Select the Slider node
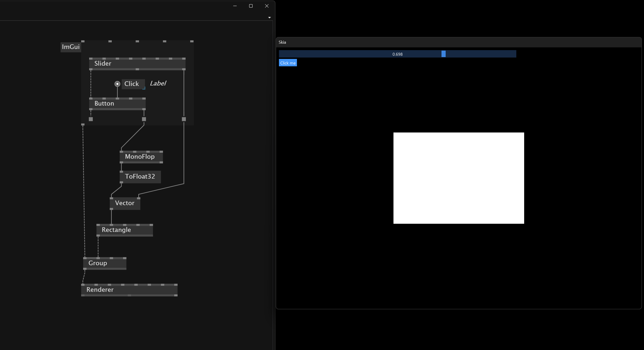Screen dimensions: 644x350 137,64
